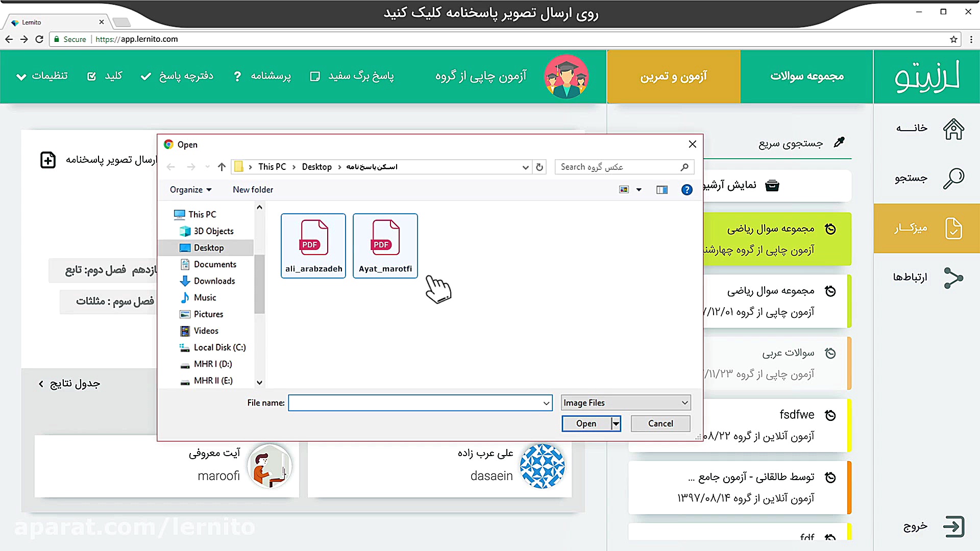Open پرسشنامه via its question mark icon
980x551 pixels.
click(237, 76)
